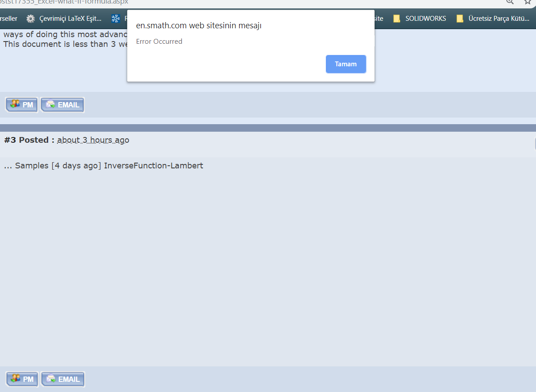536x392 pixels.
Task: Send PM to the author of post #3
Action: (x=22, y=379)
